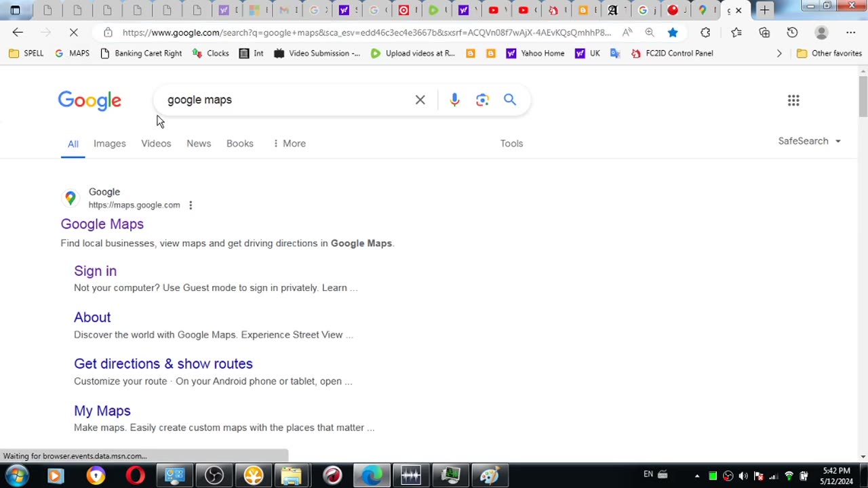The height and width of the screenshot is (488, 868).
Task: Clear the search box text
Action: click(x=420, y=100)
